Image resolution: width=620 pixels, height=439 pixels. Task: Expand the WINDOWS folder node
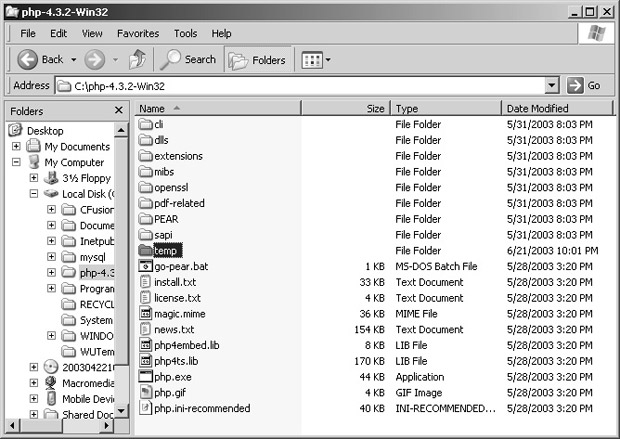click(51, 336)
